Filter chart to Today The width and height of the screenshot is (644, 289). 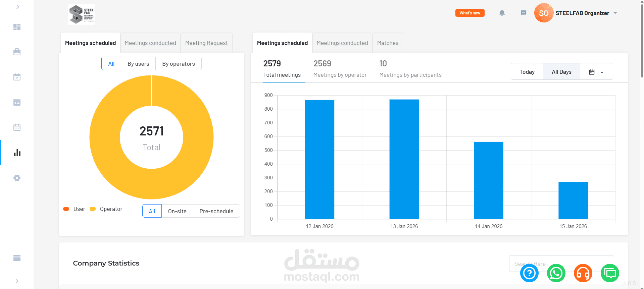[527, 72]
